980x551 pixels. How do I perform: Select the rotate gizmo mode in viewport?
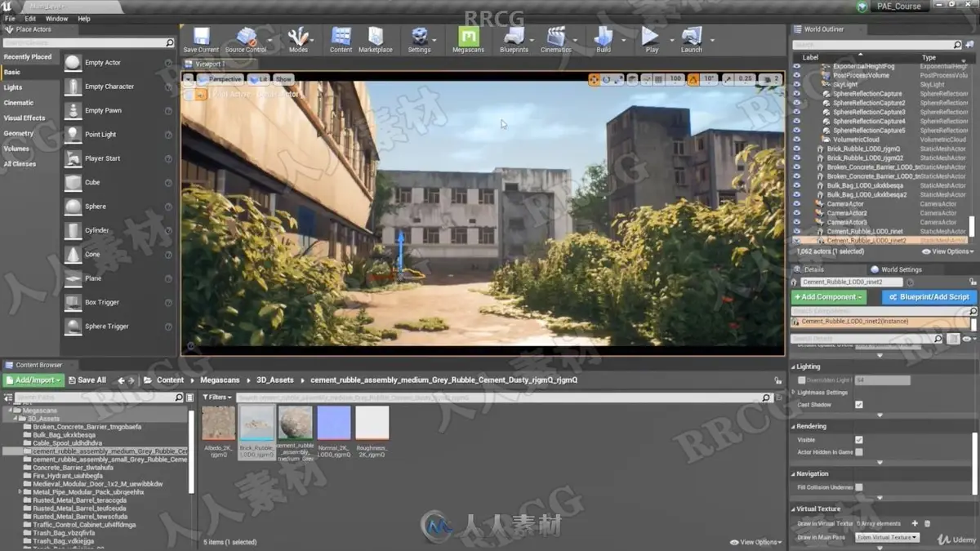[x=607, y=79]
